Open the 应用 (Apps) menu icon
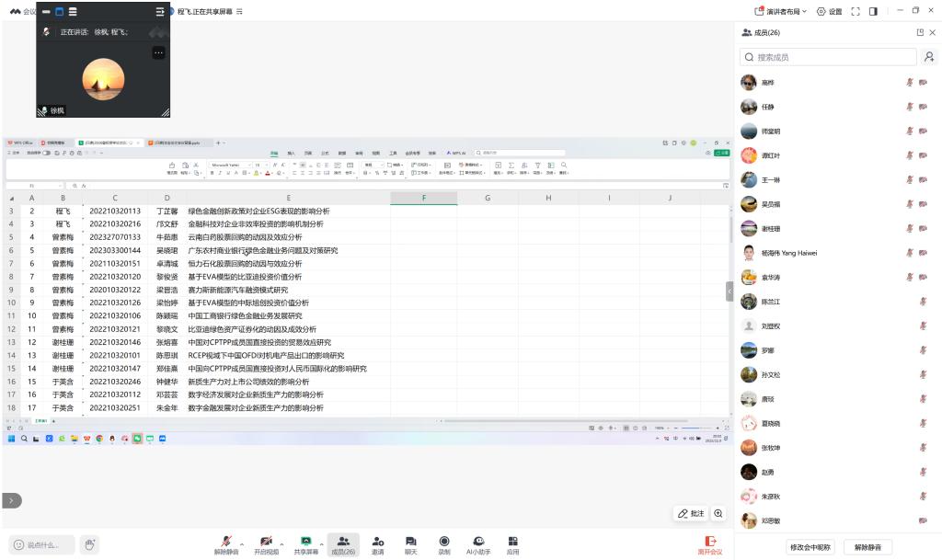Image resolution: width=942 pixels, height=560 pixels. click(512, 544)
